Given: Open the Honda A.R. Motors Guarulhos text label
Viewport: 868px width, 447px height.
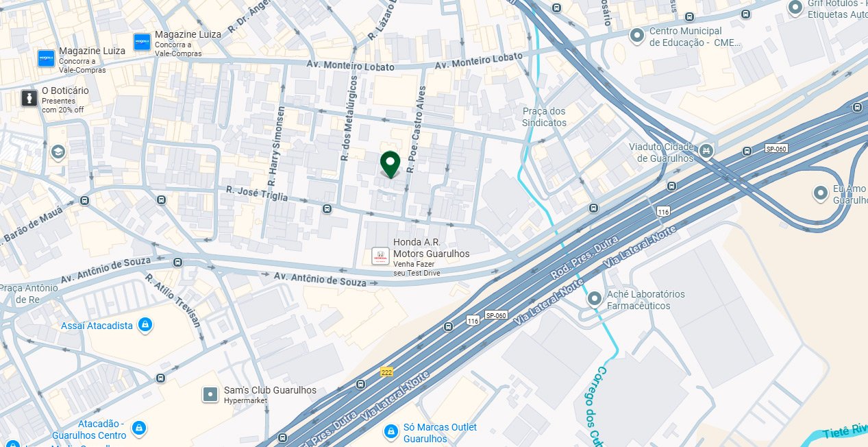Looking at the screenshot, I should click(431, 248).
